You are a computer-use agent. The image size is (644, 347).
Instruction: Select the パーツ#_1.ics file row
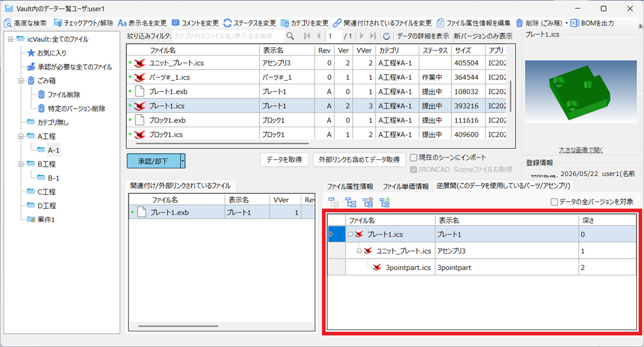pyautogui.click(x=316, y=77)
